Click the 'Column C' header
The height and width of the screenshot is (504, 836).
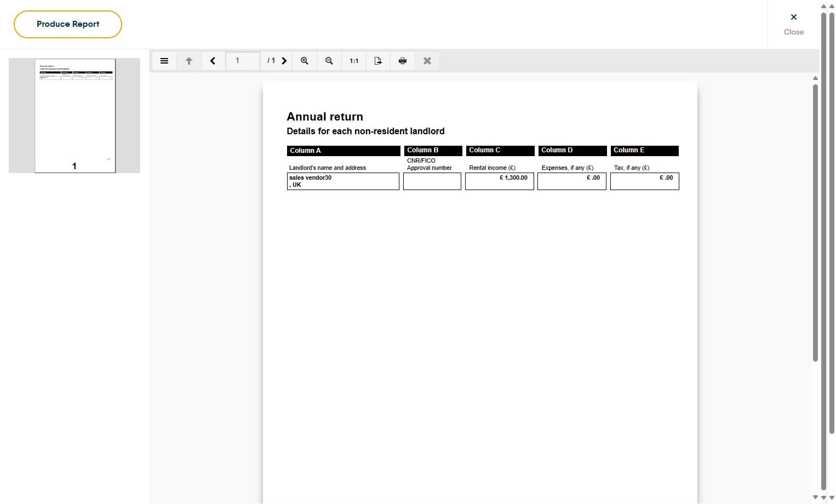(500, 151)
